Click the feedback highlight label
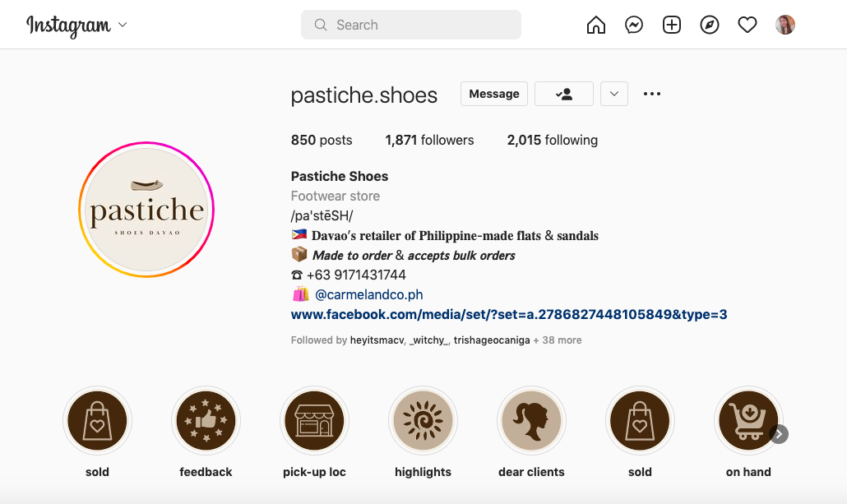The width and height of the screenshot is (847, 504). click(206, 472)
